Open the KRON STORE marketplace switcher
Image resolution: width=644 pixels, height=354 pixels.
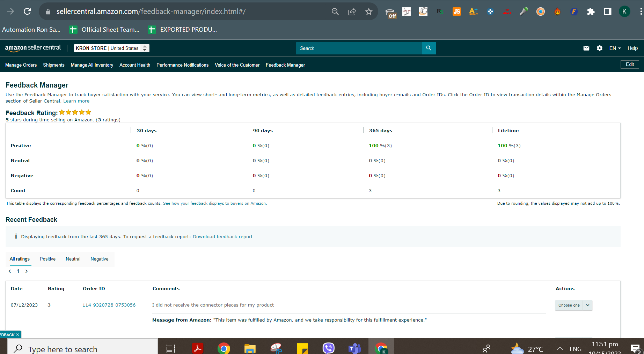111,48
